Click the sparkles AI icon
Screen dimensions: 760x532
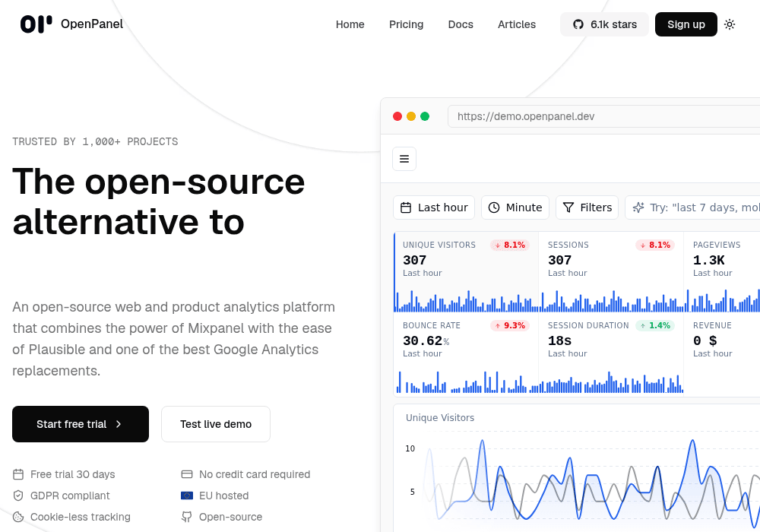click(638, 207)
